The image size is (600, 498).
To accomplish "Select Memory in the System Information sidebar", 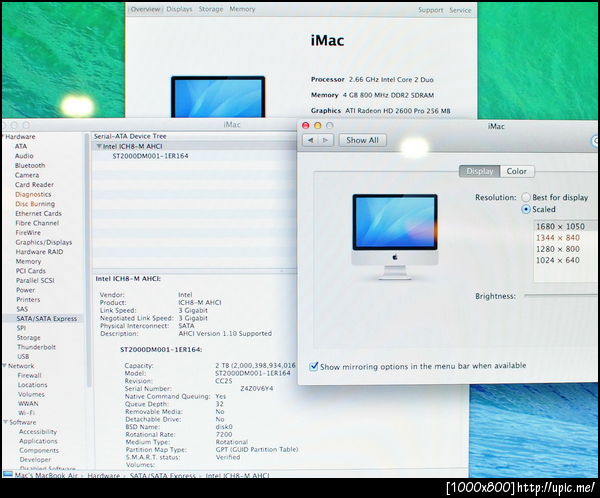I will (x=28, y=261).
